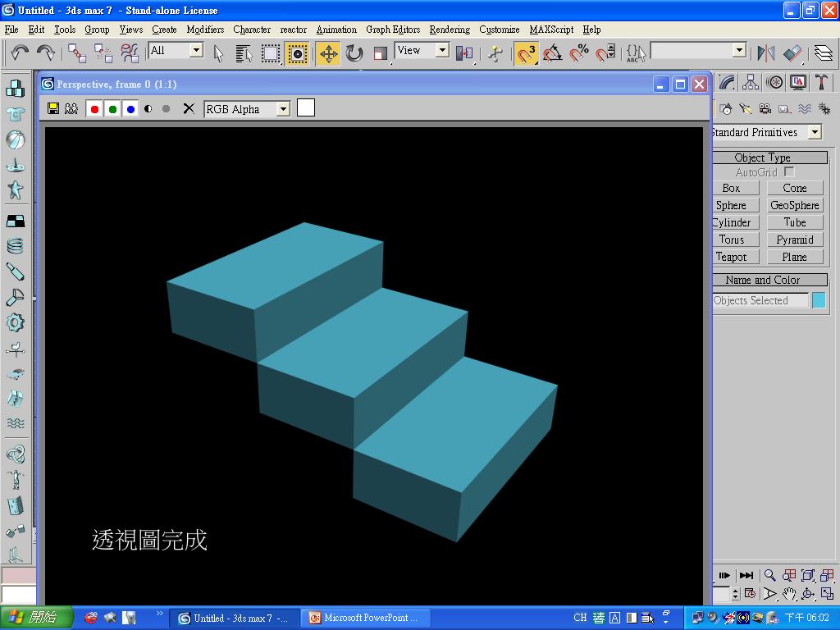Open the Graph Editors menu
This screenshot has height=630, width=840.
point(393,30)
